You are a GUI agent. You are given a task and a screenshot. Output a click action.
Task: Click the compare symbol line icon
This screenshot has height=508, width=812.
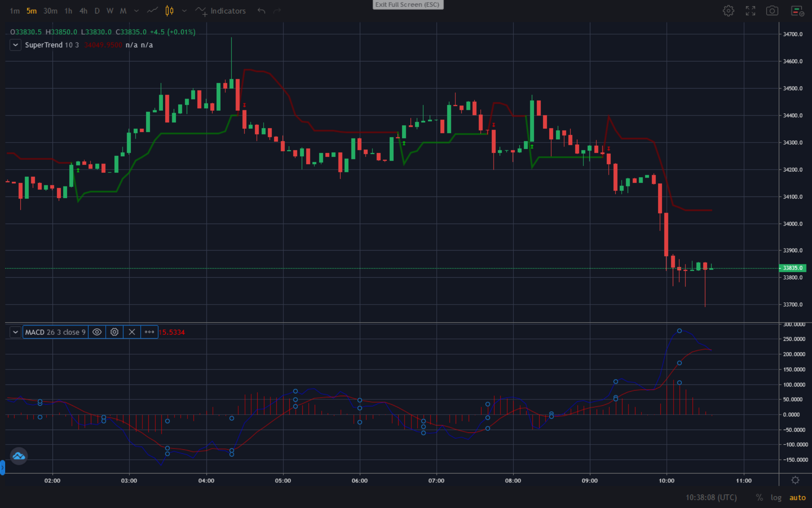(x=152, y=11)
